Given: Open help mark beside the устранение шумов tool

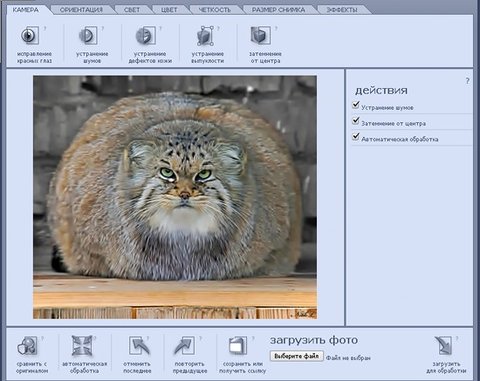Looking at the screenshot, I should 103,29.
